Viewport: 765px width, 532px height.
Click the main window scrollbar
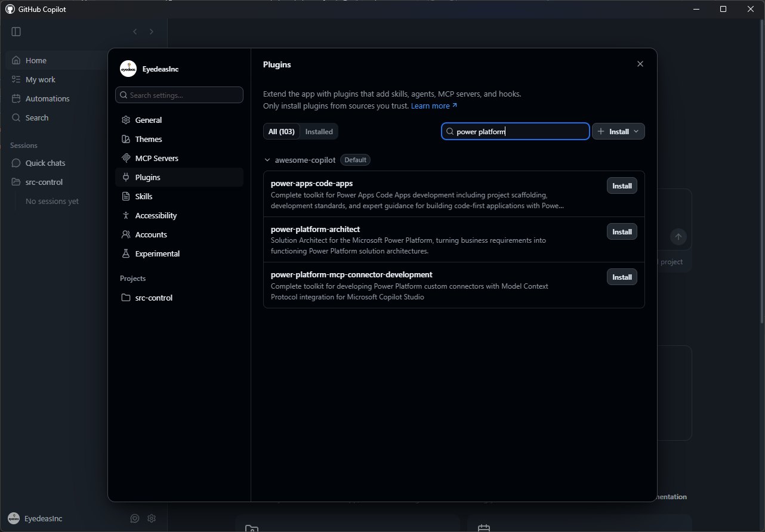click(762, 173)
